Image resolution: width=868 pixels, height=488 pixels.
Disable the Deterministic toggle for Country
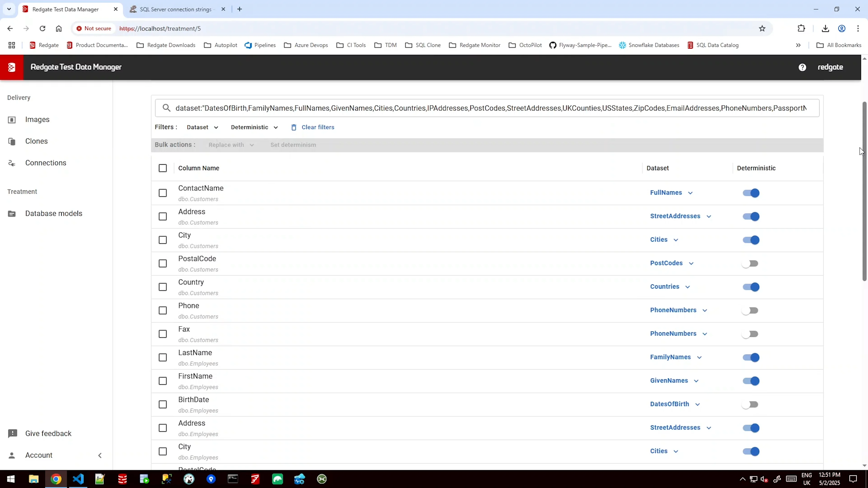coord(751,287)
